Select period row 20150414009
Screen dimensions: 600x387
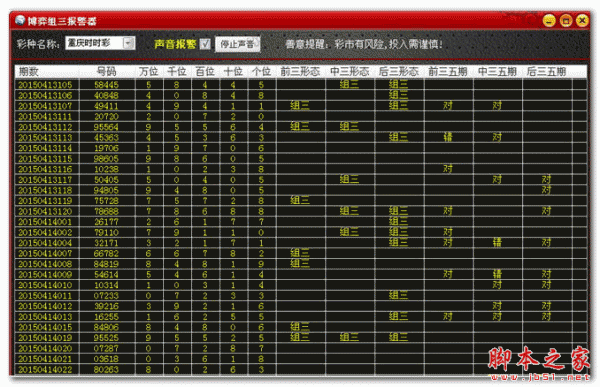300,274
